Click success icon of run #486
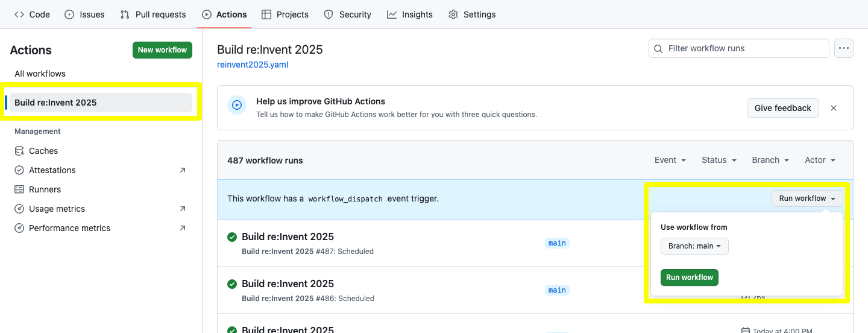 [x=232, y=284]
